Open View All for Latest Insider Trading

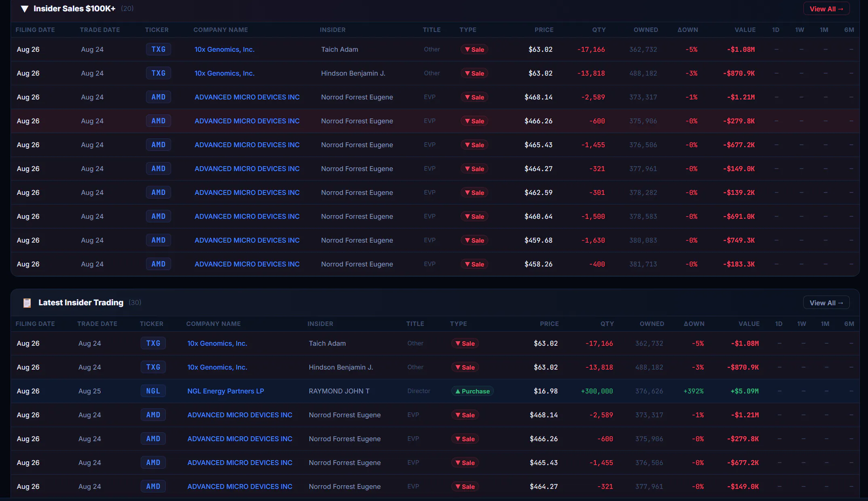click(x=826, y=303)
